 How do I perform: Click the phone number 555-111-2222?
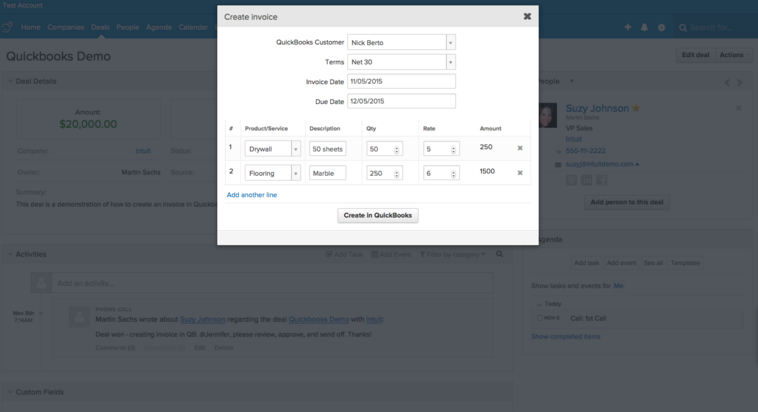[x=585, y=151]
